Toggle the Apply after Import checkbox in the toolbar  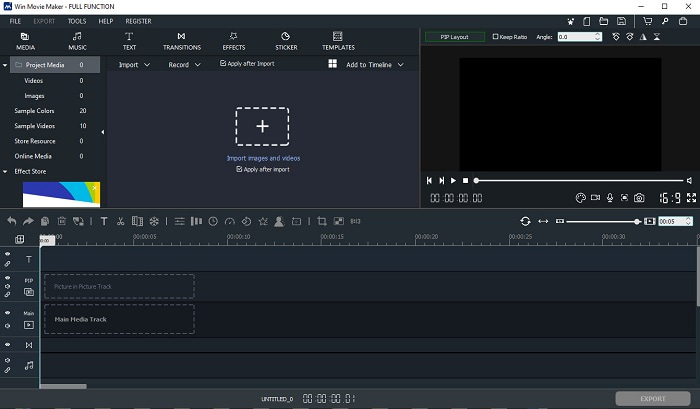[x=223, y=63]
